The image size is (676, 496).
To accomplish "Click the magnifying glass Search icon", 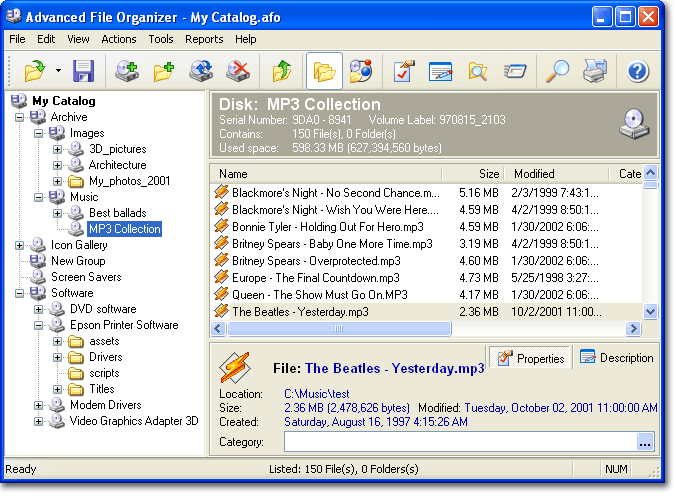I will click(x=557, y=71).
